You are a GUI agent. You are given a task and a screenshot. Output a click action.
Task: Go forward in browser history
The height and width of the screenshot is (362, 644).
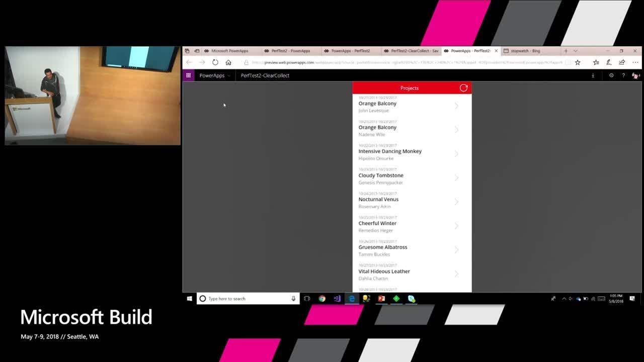point(202,62)
